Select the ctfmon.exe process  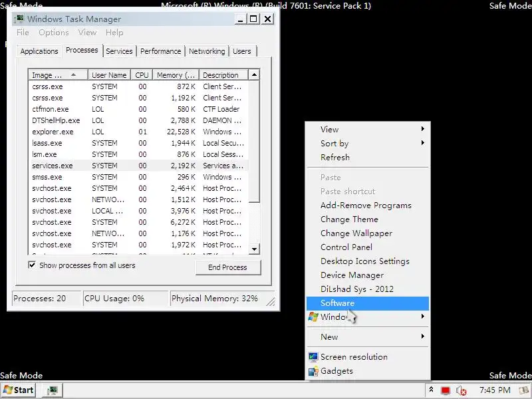coord(139,109)
